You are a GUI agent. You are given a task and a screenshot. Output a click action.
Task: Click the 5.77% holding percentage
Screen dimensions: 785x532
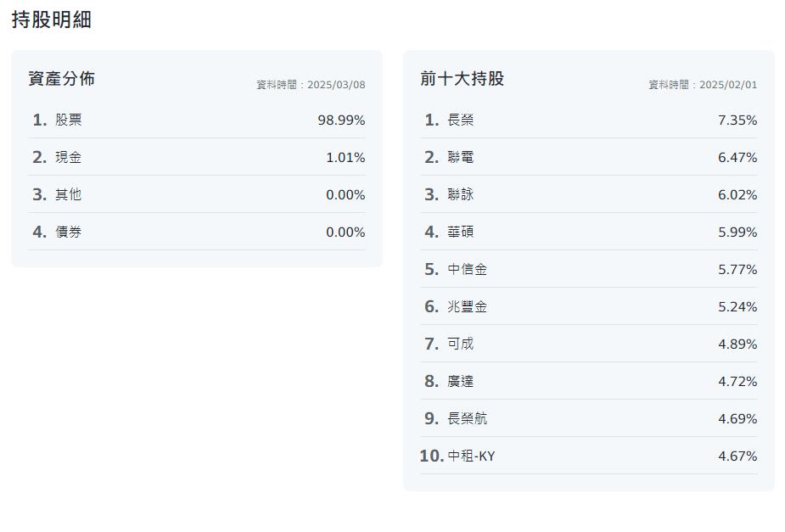click(737, 269)
